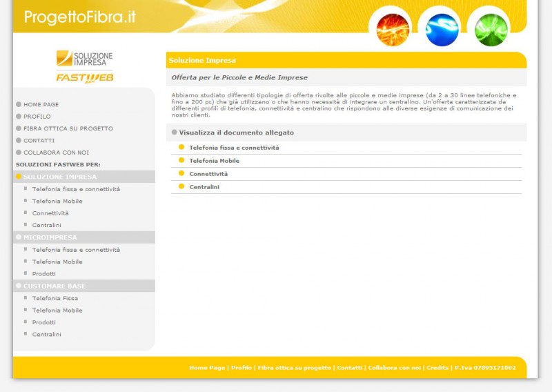
Task: Open Centralini under Customare Base
Action: (46, 334)
